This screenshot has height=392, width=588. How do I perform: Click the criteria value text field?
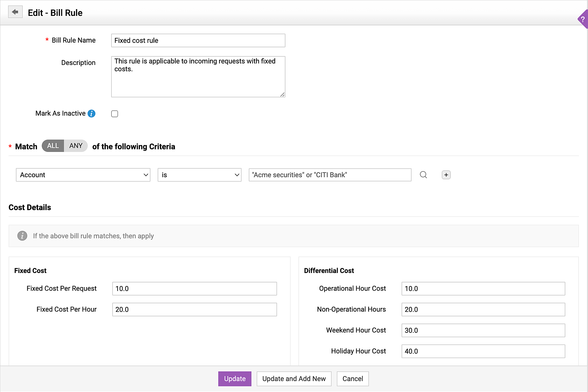pos(330,175)
